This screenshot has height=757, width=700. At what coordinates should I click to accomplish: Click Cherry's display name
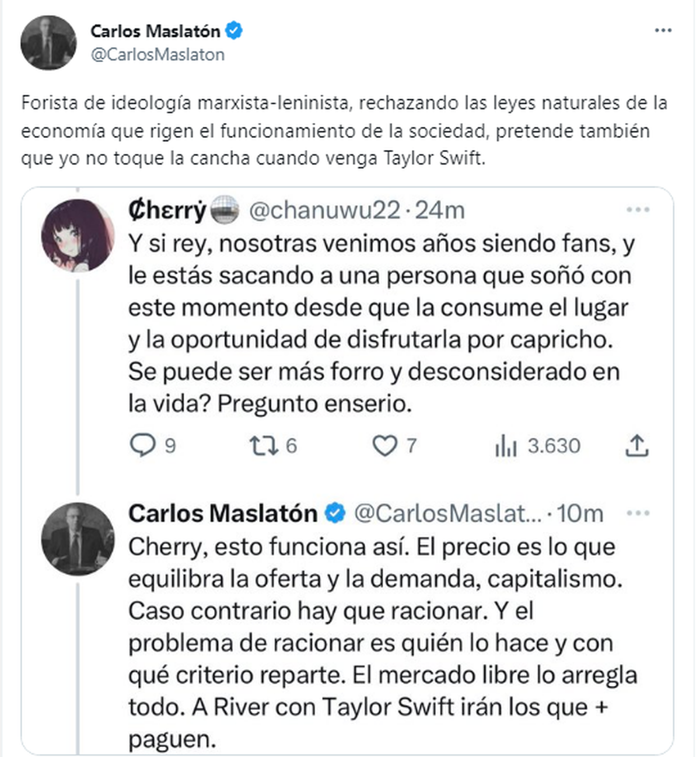click(x=167, y=210)
